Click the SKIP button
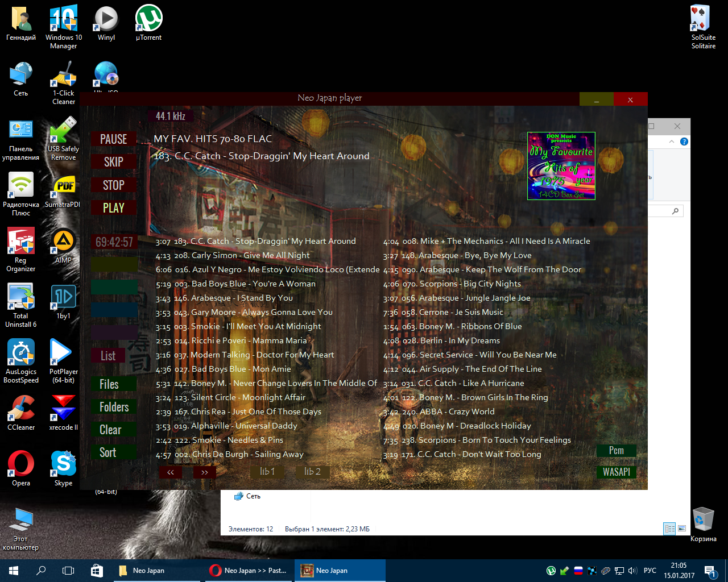 click(114, 162)
